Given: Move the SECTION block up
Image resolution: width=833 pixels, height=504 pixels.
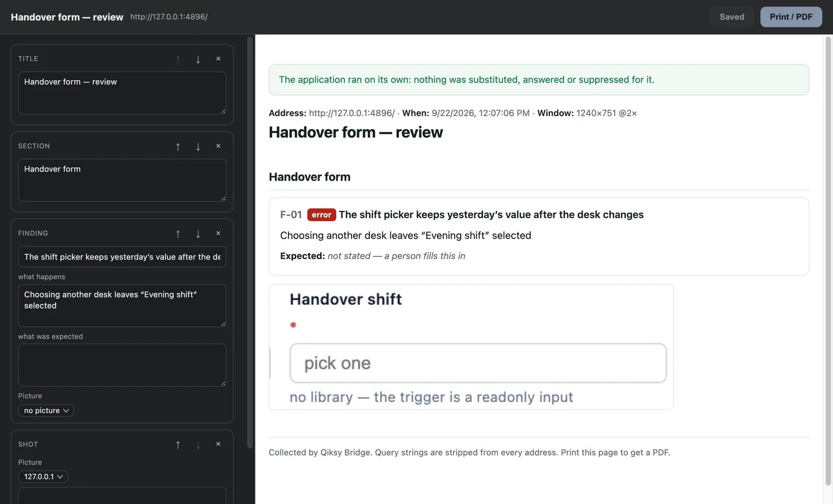Looking at the screenshot, I should 178,147.
